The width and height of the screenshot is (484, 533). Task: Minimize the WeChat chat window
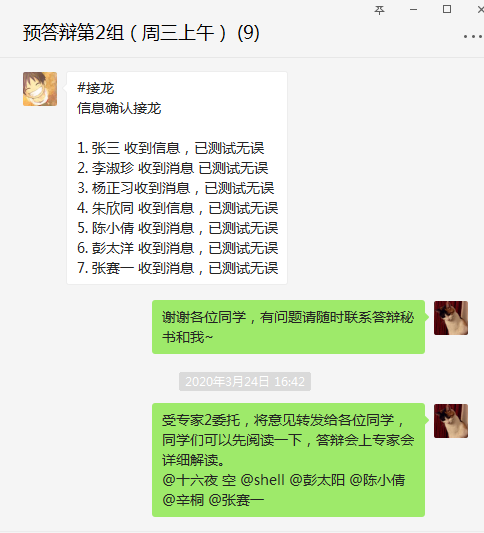413,10
